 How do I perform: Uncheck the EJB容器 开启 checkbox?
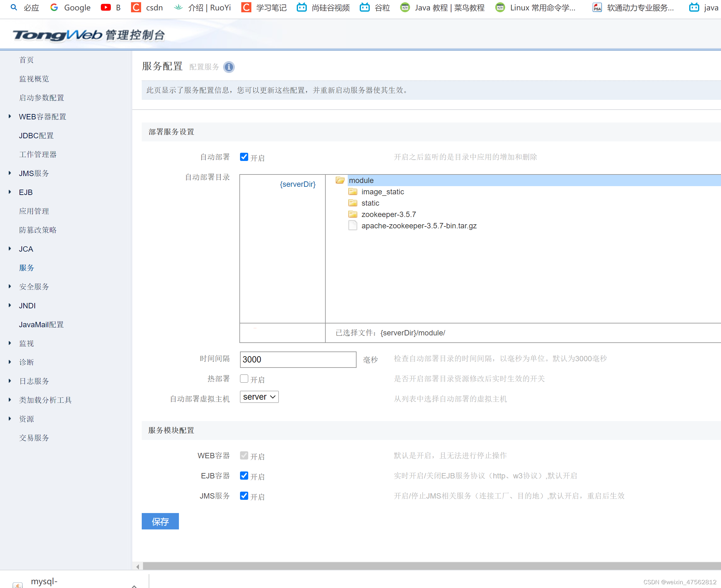[x=244, y=476]
